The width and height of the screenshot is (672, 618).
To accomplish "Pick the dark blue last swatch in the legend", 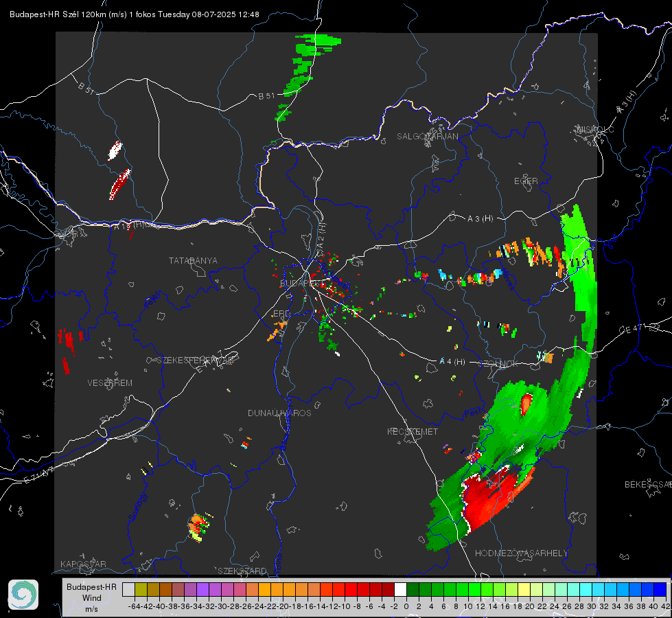I will (x=660, y=589).
